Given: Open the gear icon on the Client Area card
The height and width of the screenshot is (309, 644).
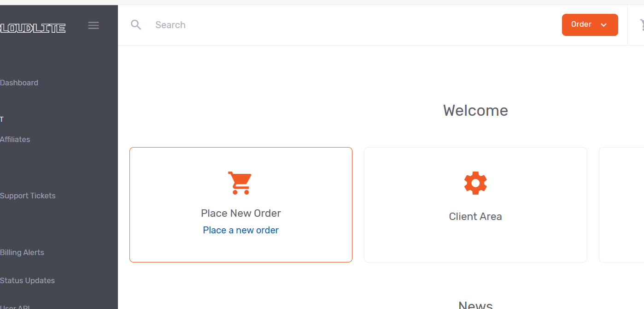Looking at the screenshot, I should click(x=475, y=183).
